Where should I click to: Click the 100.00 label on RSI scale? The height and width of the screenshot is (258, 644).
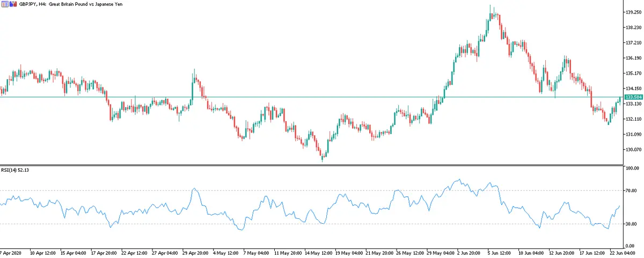[x=631, y=168]
